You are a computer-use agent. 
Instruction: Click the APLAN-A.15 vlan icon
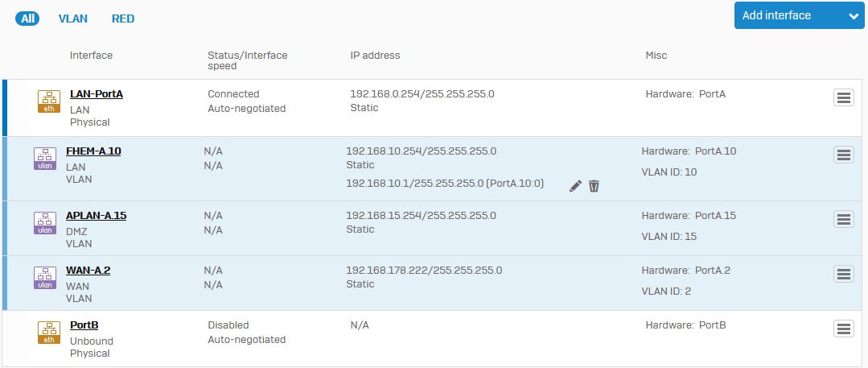45,223
